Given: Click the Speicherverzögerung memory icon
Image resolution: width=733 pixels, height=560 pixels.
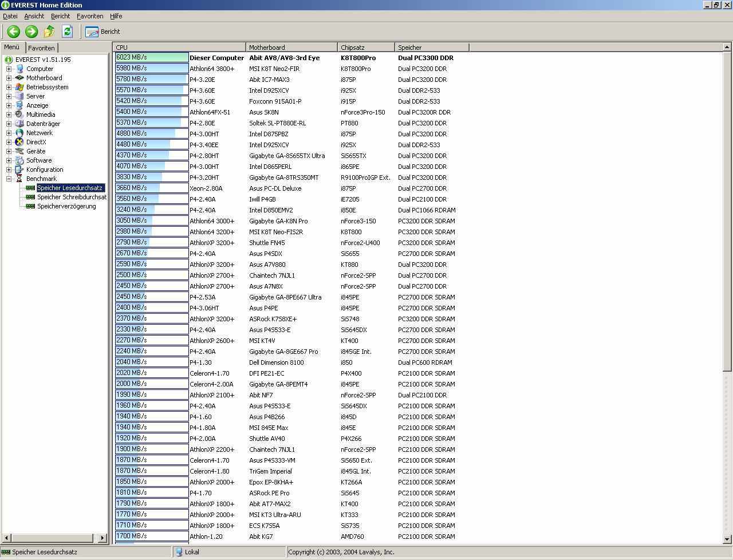Looking at the screenshot, I should click(30, 206).
